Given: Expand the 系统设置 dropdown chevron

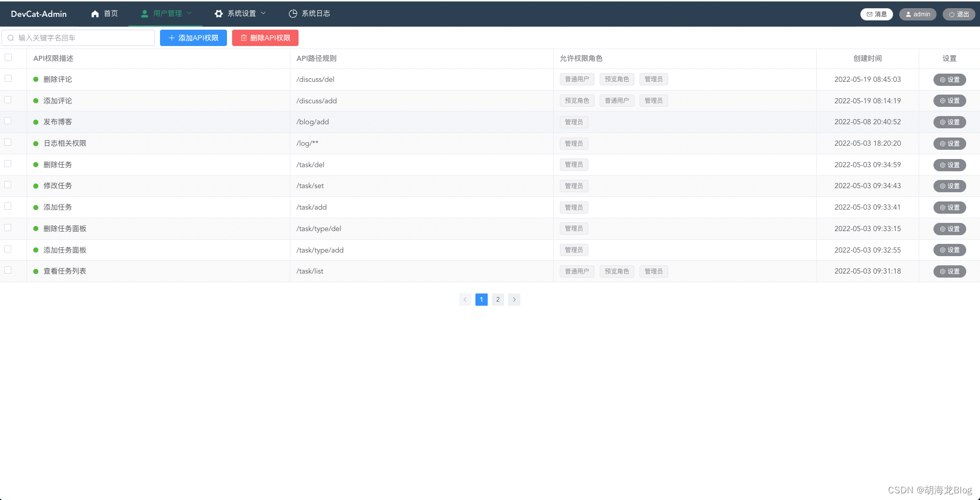Looking at the screenshot, I should (x=263, y=13).
